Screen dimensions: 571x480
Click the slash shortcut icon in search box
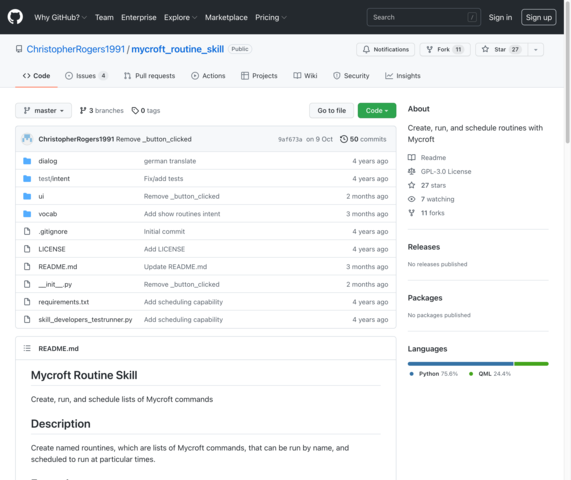pos(472,17)
